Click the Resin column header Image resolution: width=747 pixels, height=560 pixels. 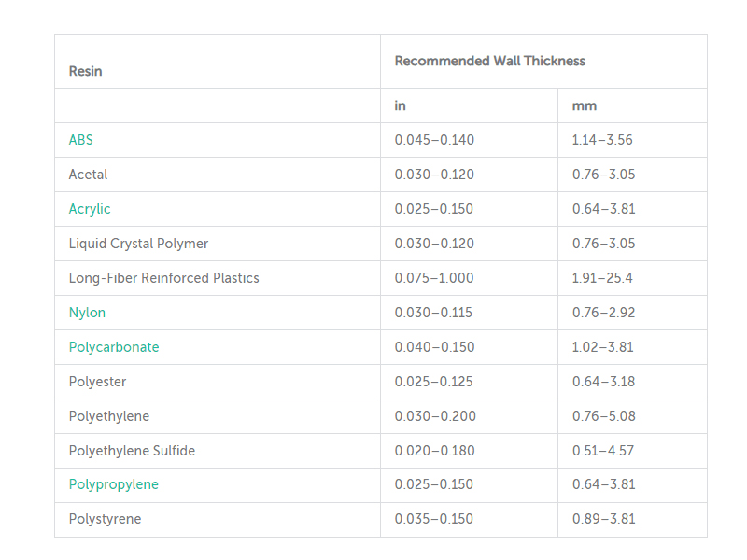coord(85,71)
